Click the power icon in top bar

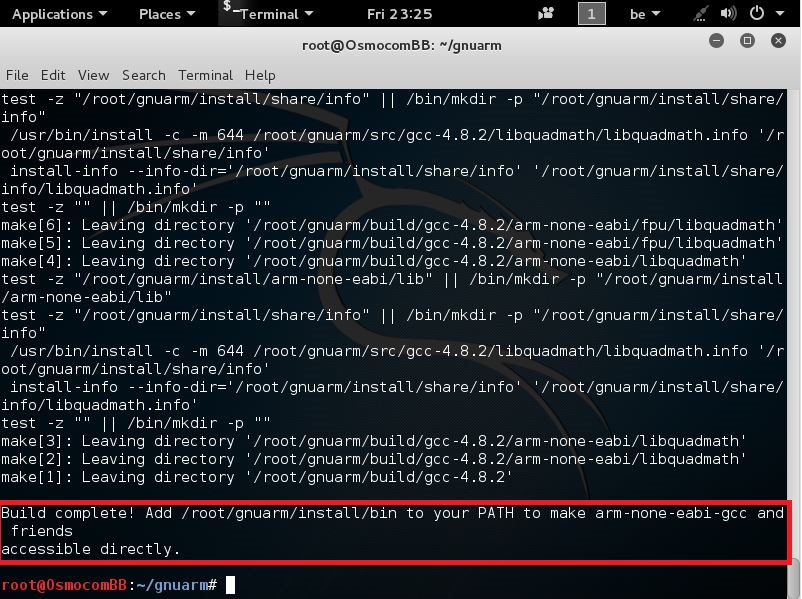tap(756, 13)
